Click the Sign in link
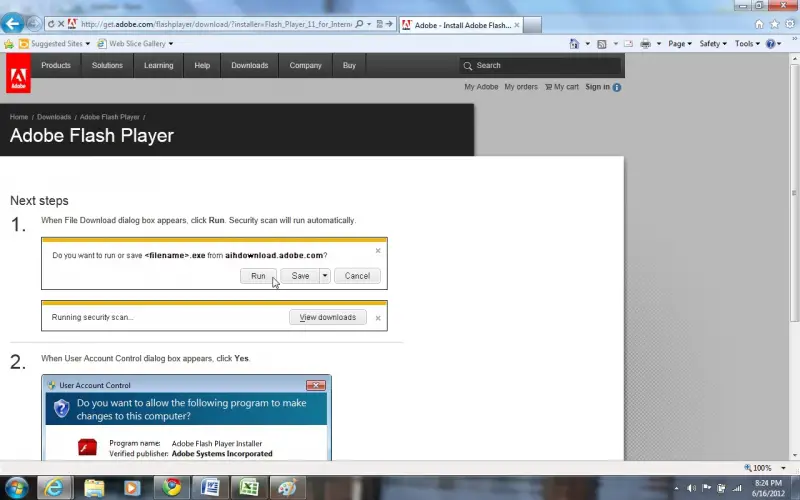This screenshot has width=800, height=500. pos(597,87)
